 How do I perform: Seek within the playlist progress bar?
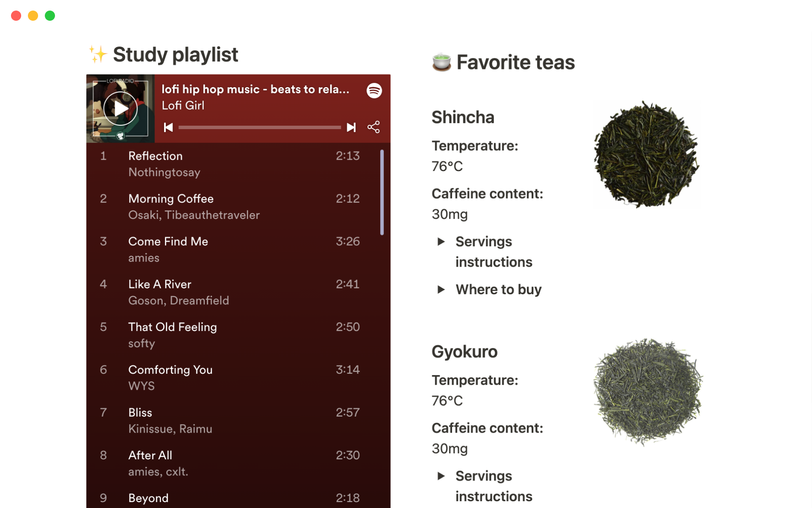pos(260,127)
